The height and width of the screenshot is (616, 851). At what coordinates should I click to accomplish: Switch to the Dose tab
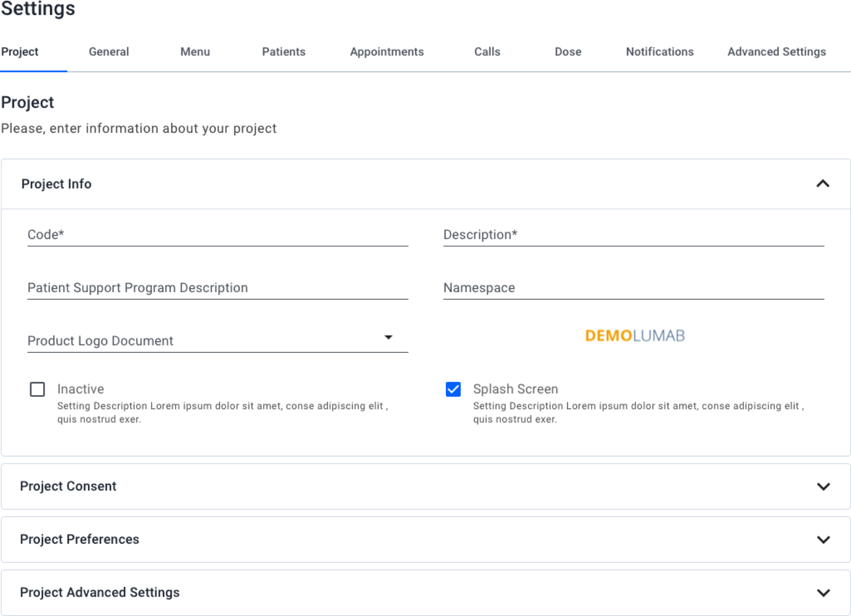coord(568,52)
